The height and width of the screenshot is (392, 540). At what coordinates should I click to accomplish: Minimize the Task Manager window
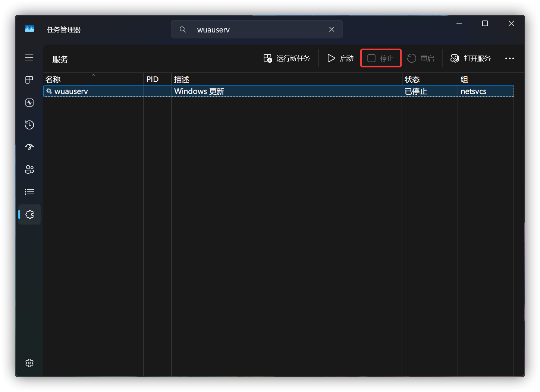tap(459, 23)
